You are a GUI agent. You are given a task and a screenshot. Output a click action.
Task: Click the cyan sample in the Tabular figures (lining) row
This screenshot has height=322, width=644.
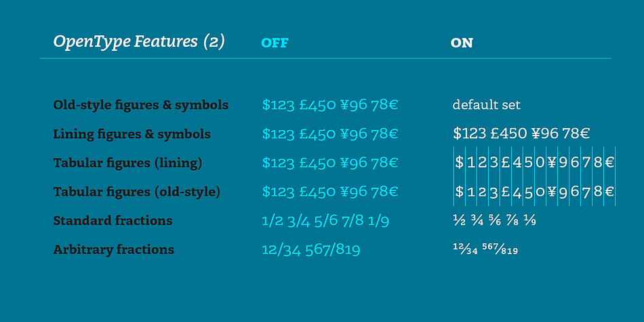click(330, 163)
